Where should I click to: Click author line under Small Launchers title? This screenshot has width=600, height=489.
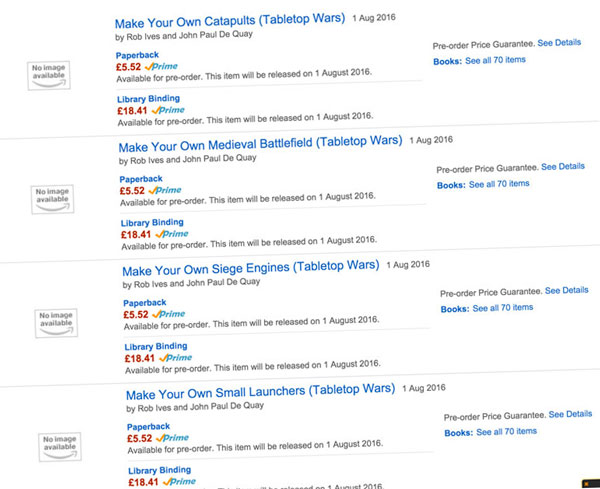click(195, 407)
